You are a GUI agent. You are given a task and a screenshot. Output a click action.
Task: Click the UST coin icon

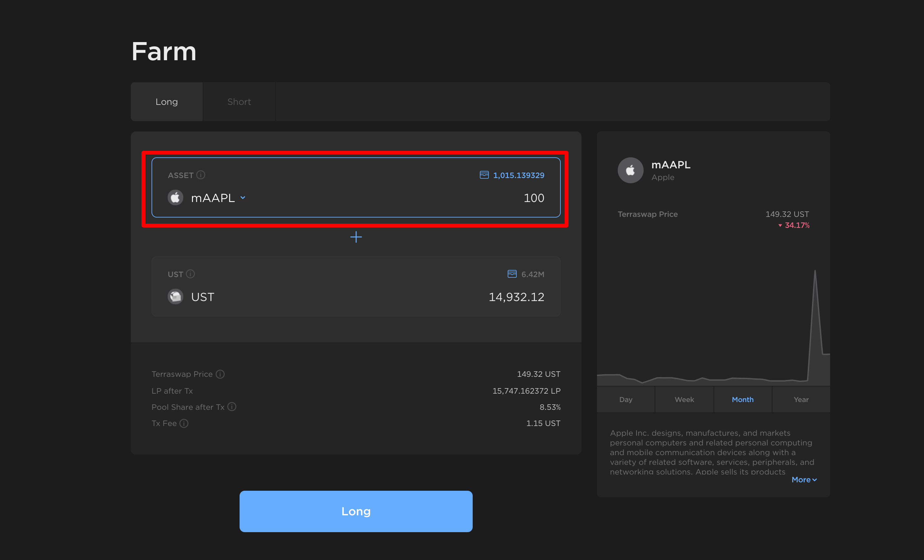(x=175, y=297)
